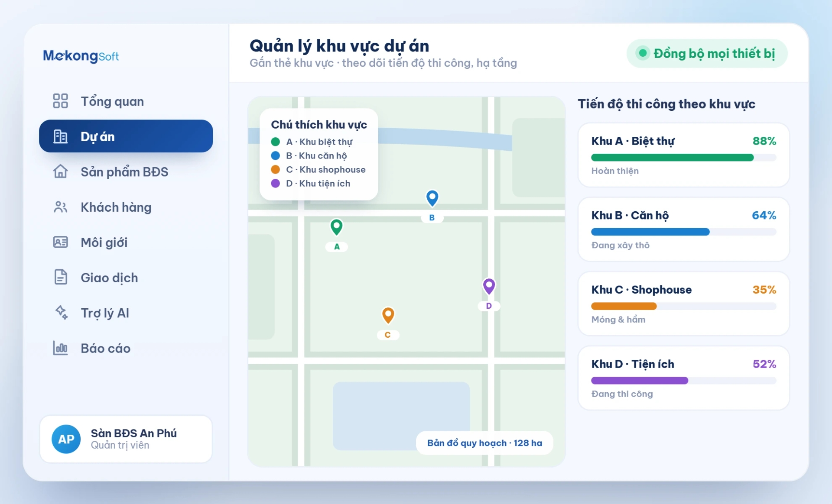
Task: Select the blue map pin B
Action: pyautogui.click(x=432, y=198)
